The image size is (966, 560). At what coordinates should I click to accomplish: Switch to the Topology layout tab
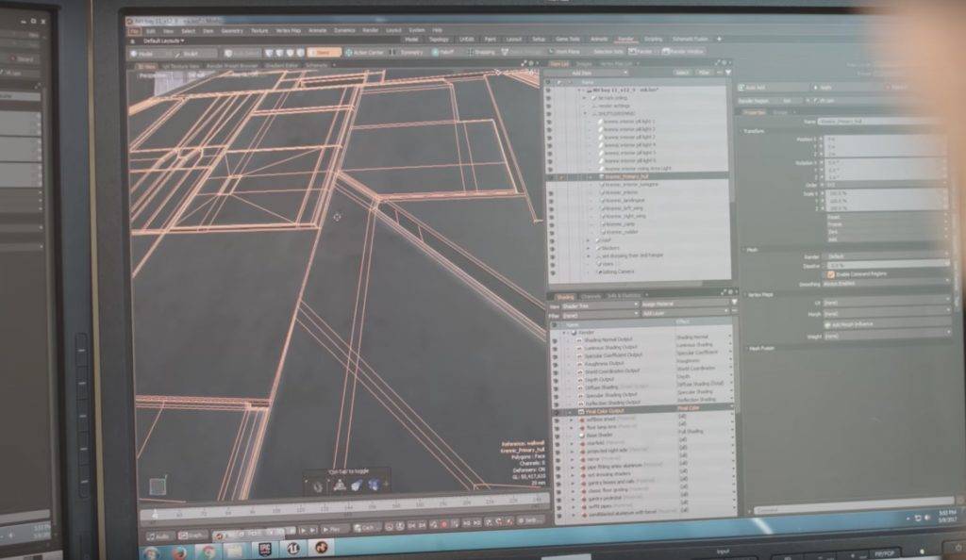coord(439,40)
